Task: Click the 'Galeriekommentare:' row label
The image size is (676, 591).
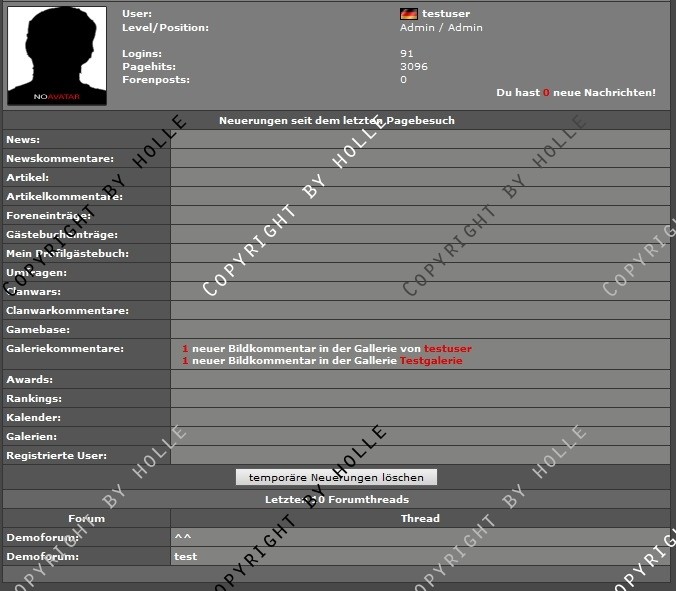Action: coord(65,348)
